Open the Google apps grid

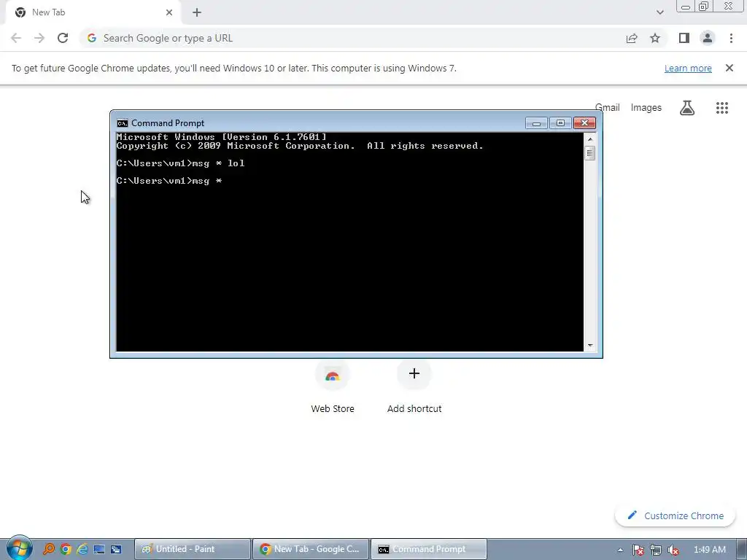pyautogui.click(x=722, y=108)
